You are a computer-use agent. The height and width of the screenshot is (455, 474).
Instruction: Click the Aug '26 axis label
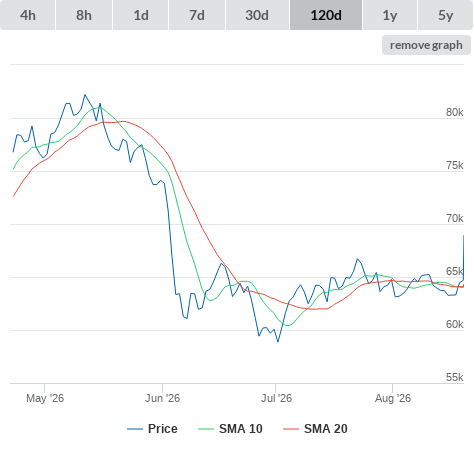[x=393, y=398]
